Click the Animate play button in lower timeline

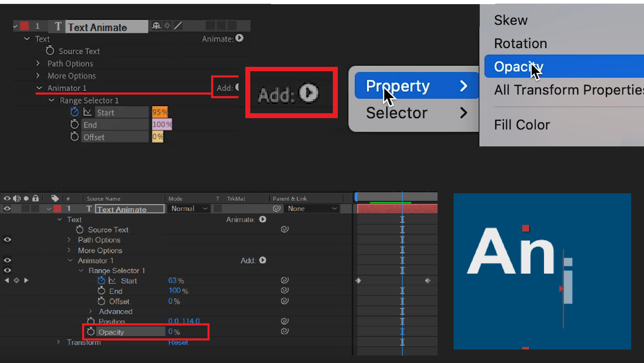(262, 219)
